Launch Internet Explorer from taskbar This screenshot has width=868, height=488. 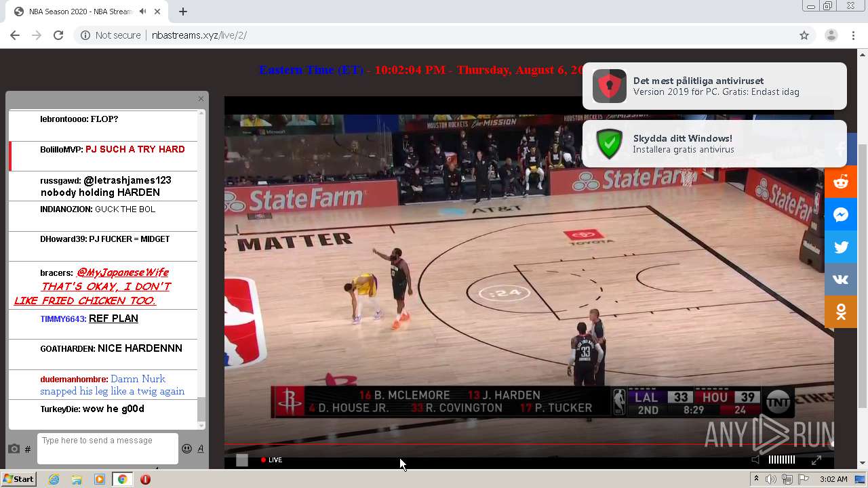54,479
